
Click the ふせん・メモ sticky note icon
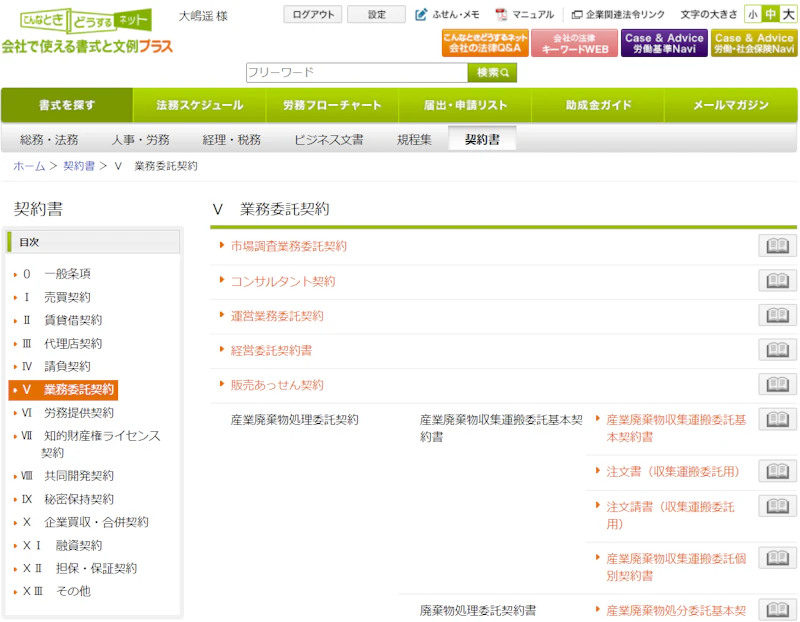(422, 15)
